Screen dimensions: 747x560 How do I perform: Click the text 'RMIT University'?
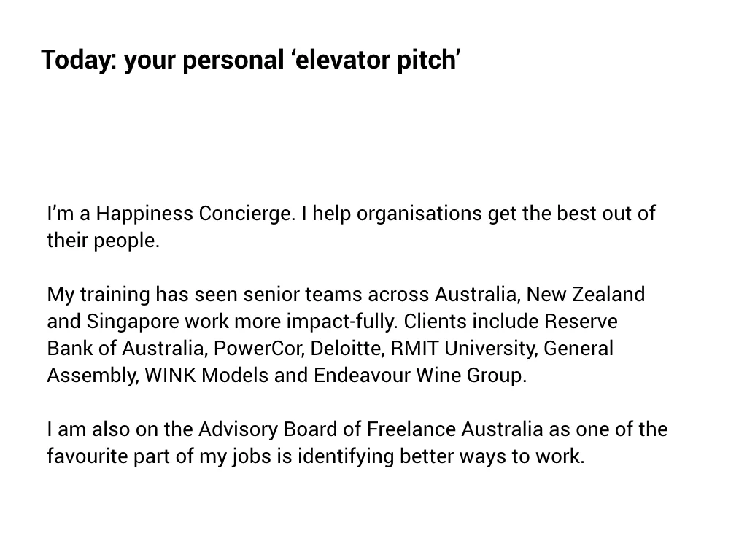[462, 349]
